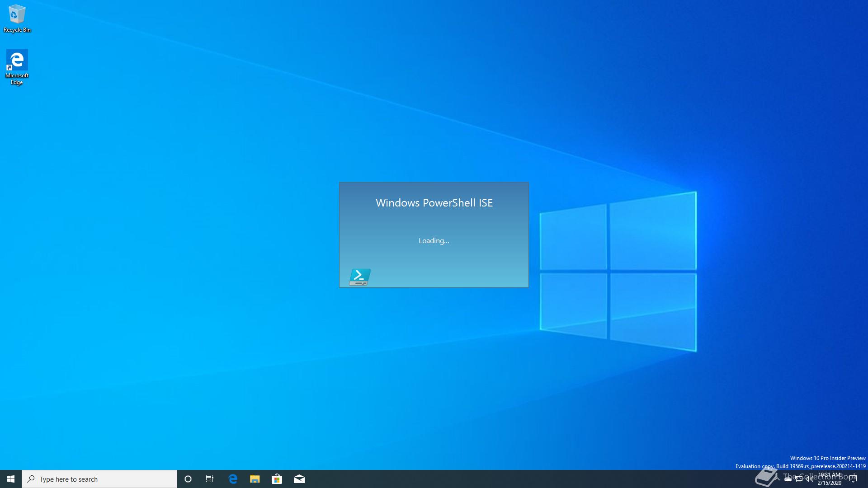Image resolution: width=868 pixels, height=488 pixels.
Task: Click the 'Loading...' text on the splash
Action: pos(434,241)
